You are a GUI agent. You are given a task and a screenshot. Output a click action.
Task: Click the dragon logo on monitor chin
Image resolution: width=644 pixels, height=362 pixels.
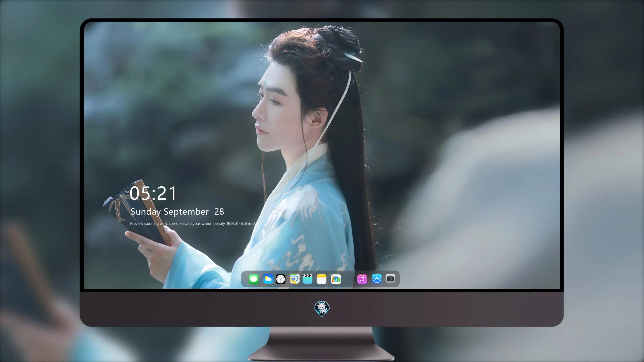(x=322, y=309)
